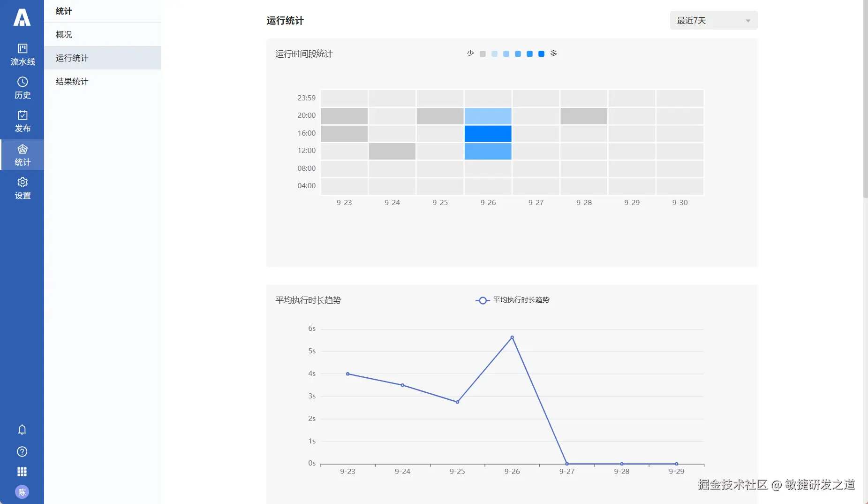Click the dark blue 9-26 16:00 heatmap cell
This screenshot has height=504, width=868.
pos(488,134)
